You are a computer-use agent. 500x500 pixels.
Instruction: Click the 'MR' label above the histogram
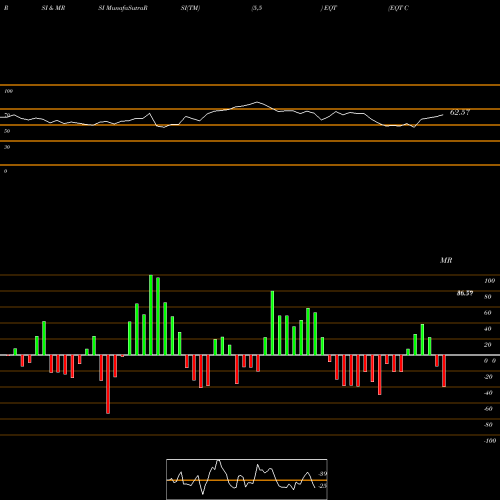[446, 260]
